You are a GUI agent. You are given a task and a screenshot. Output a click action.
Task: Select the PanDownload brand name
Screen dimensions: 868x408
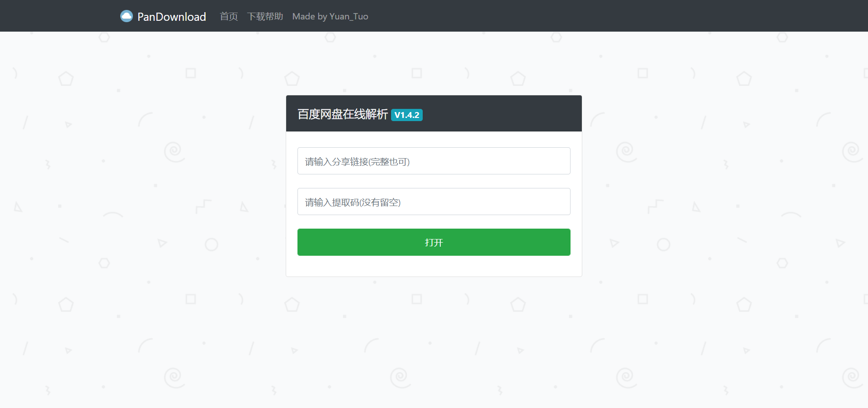click(173, 17)
